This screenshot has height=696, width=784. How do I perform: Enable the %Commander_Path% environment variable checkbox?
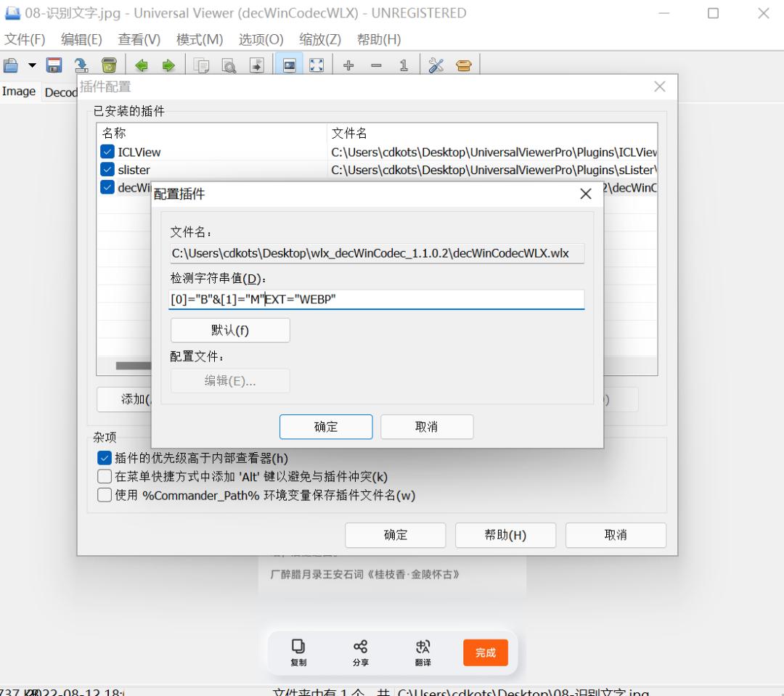[104, 495]
